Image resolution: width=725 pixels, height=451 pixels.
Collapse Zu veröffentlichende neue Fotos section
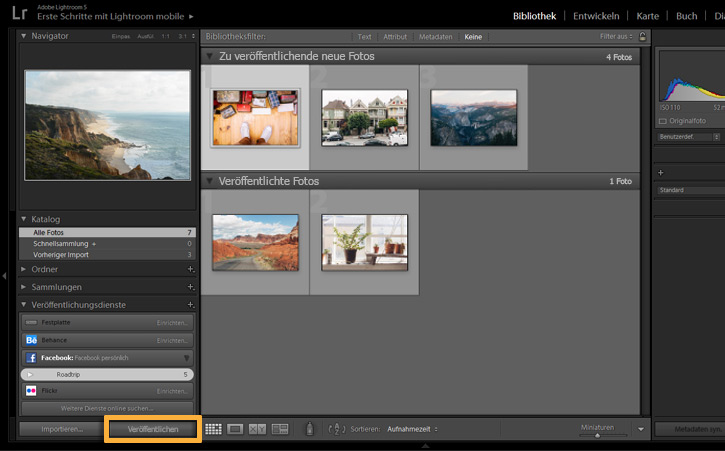pyautogui.click(x=209, y=56)
